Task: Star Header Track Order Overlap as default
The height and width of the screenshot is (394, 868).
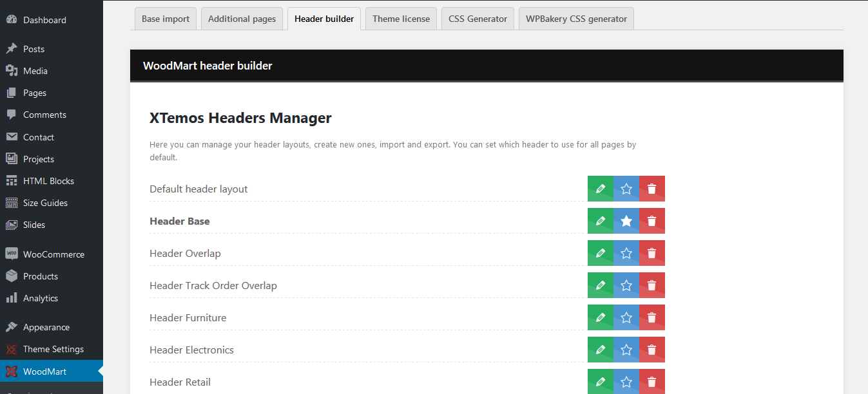Action: click(626, 285)
